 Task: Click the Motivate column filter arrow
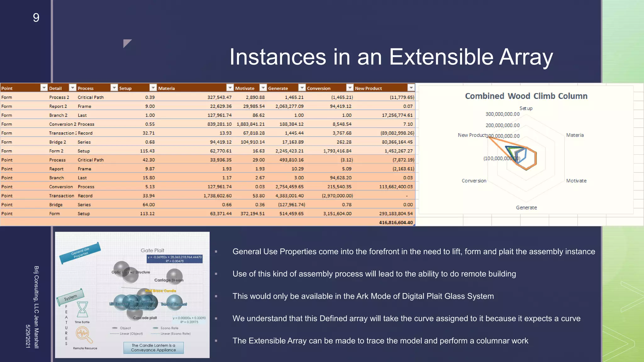tap(263, 88)
